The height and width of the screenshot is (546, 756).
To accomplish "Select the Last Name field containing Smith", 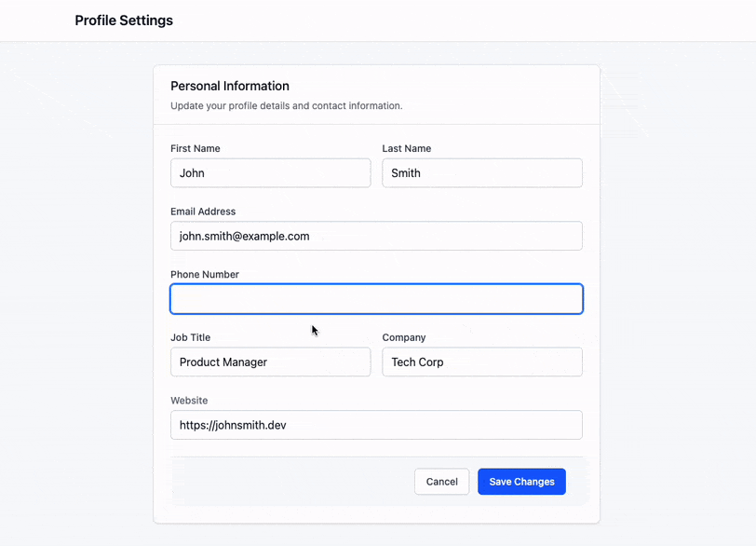I will coord(482,172).
